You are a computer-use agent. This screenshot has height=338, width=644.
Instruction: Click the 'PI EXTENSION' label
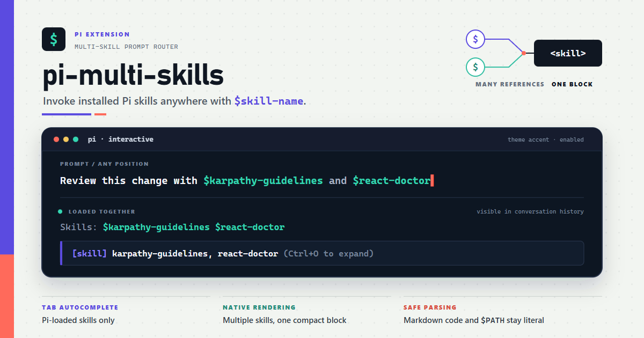(x=102, y=34)
